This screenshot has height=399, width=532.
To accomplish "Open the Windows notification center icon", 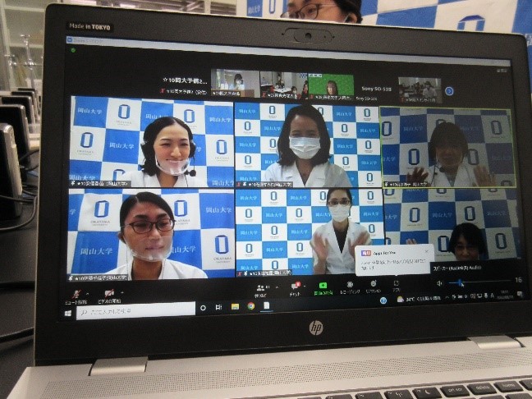I will tap(521, 295).
